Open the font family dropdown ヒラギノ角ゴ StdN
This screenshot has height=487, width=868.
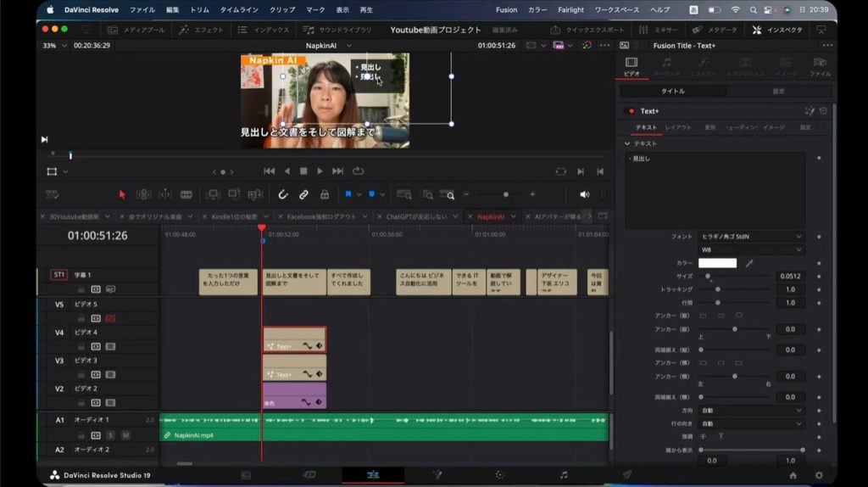click(x=751, y=237)
